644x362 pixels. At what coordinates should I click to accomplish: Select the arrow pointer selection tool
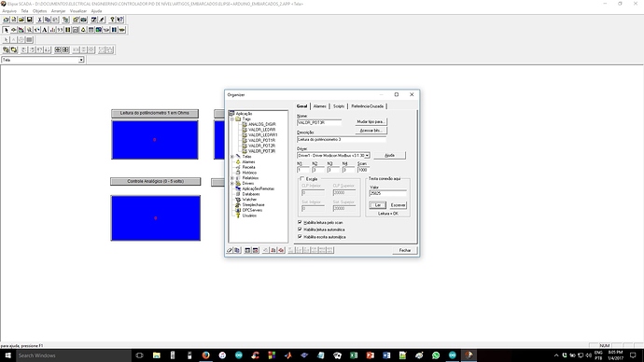[7, 30]
